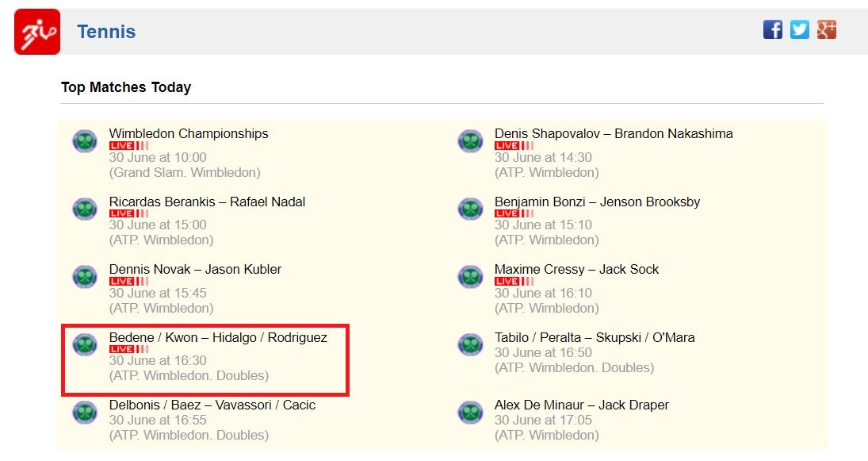Click LIVE badge under Bedene / Kwon match

[x=129, y=349]
